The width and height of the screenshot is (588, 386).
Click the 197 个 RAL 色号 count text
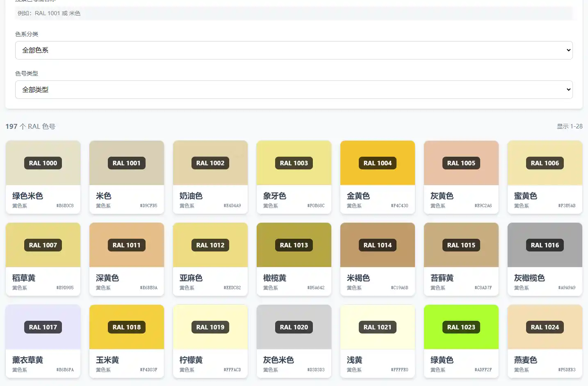[x=30, y=126]
